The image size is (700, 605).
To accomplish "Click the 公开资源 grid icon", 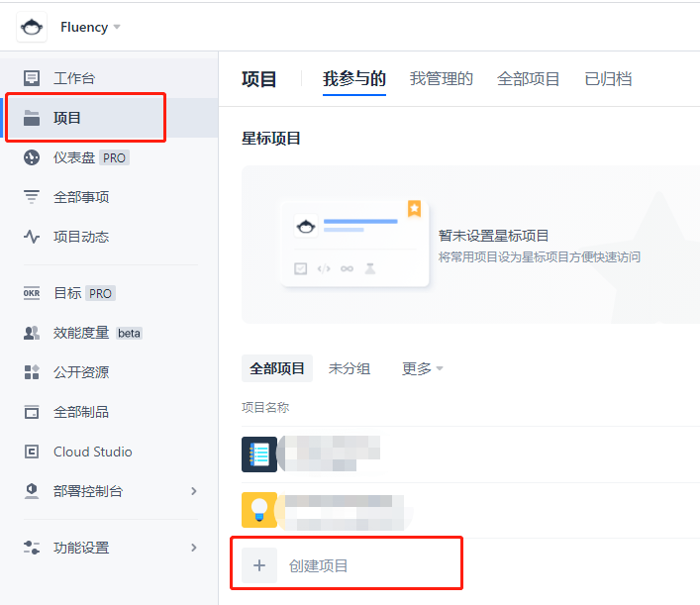I will [32, 372].
